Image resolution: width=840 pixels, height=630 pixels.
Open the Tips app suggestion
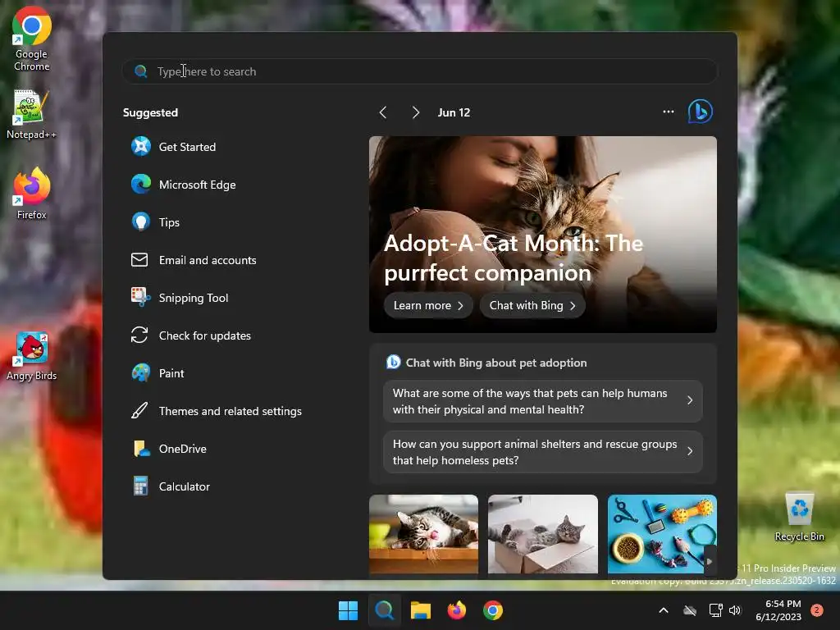click(155, 222)
